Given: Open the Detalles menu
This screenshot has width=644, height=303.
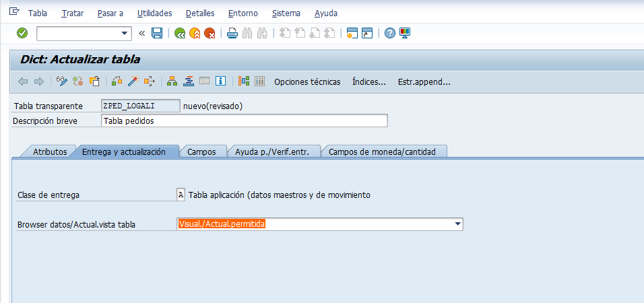Looking at the screenshot, I should pos(200,13).
